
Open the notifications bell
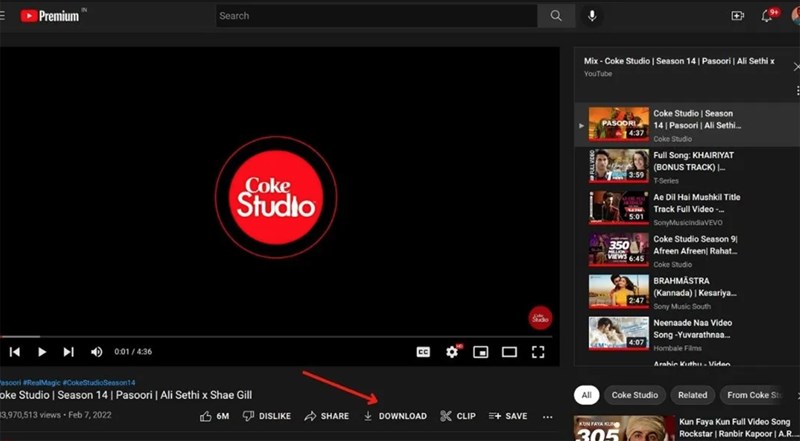[766, 16]
